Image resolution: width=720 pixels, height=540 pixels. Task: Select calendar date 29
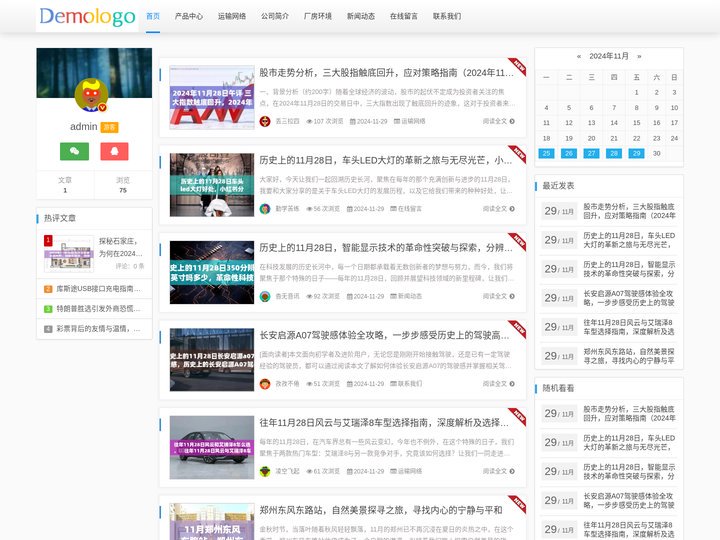pyautogui.click(x=636, y=153)
